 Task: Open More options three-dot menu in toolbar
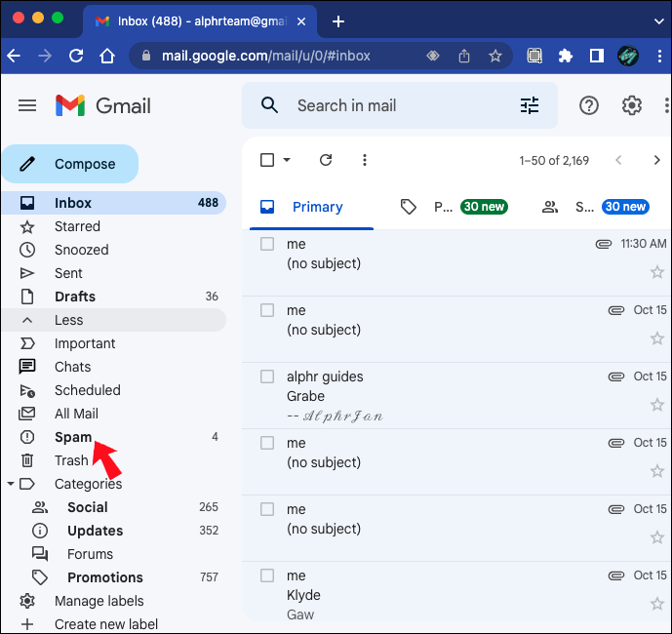(x=365, y=160)
